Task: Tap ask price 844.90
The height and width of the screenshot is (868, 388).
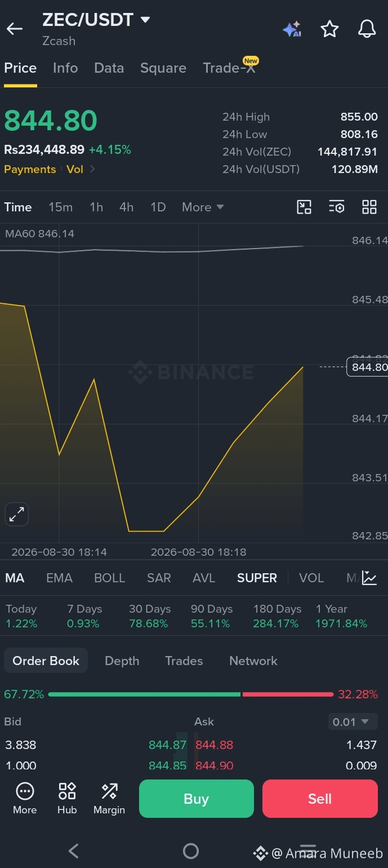Action: tap(214, 765)
